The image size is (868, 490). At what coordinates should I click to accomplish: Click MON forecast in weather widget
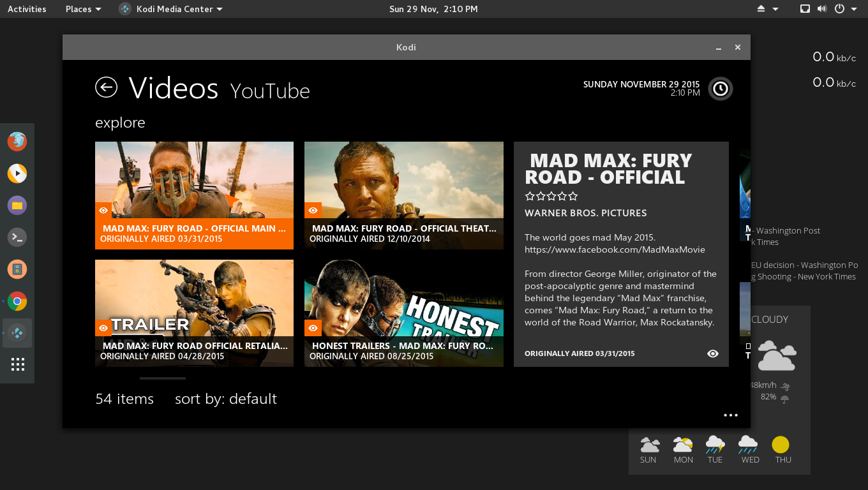click(x=683, y=450)
